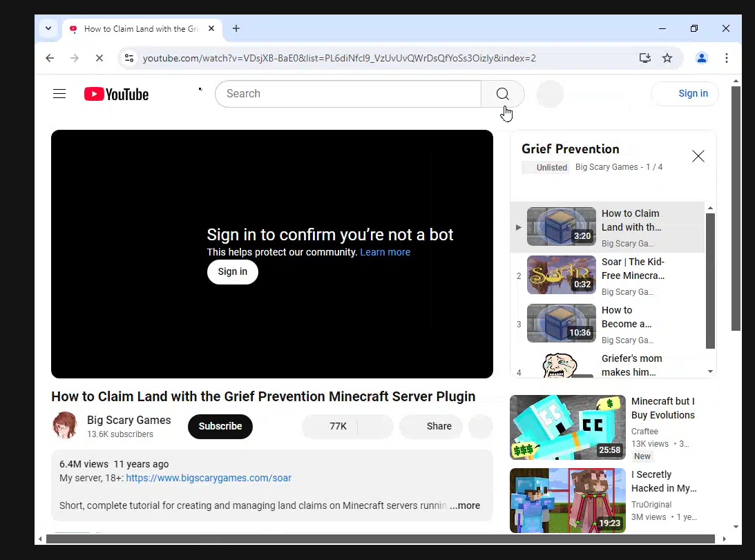Minimize the Chrome window
755x560 pixels.
(662, 28)
